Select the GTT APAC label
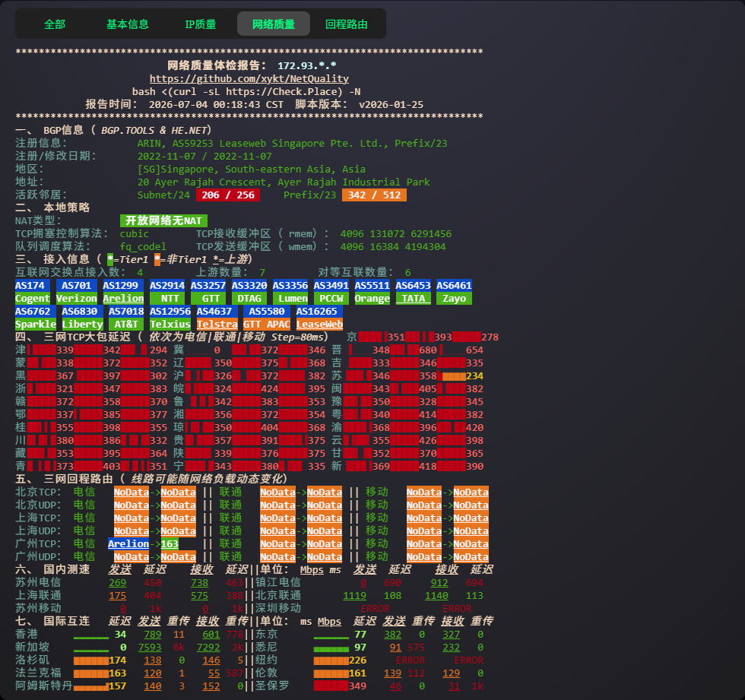Image resolution: width=745 pixels, height=700 pixels. click(267, 325)
